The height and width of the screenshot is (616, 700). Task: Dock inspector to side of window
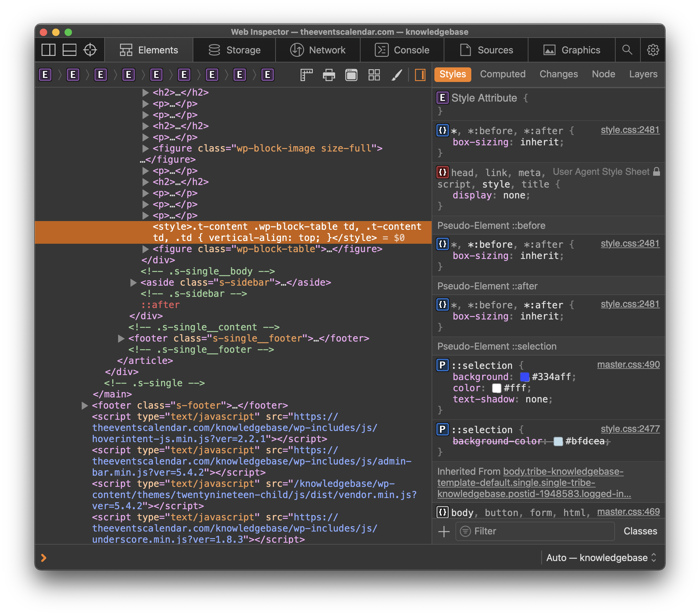click(x=48, y=50)
